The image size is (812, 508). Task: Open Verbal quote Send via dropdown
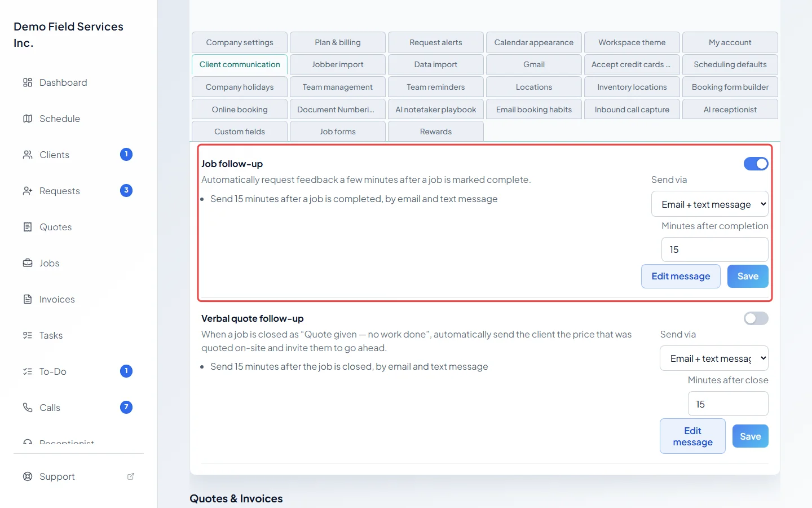point(714,358)
